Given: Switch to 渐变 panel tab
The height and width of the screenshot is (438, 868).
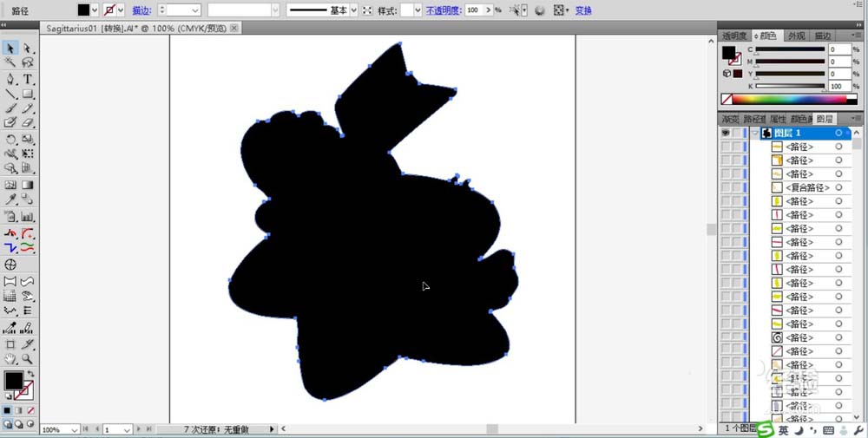Looking at the screenshot, I should pos(730,119).
